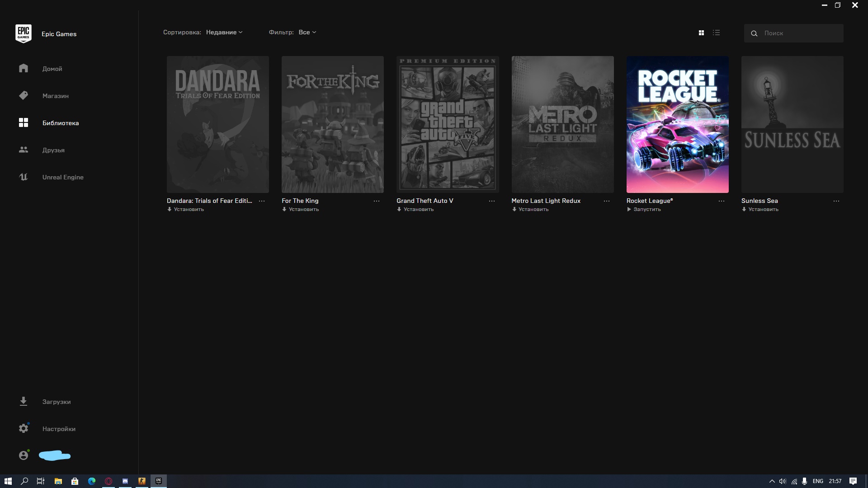
Task: Show hidden system tray icons
Action: (x=772, y=481)
